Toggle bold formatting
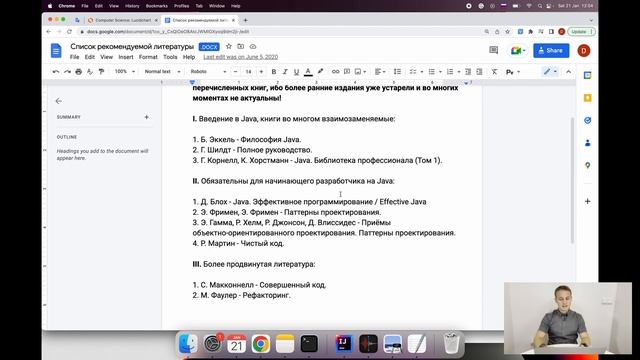The height and width of the screenshot is (360, 640). tap(274, 72)
